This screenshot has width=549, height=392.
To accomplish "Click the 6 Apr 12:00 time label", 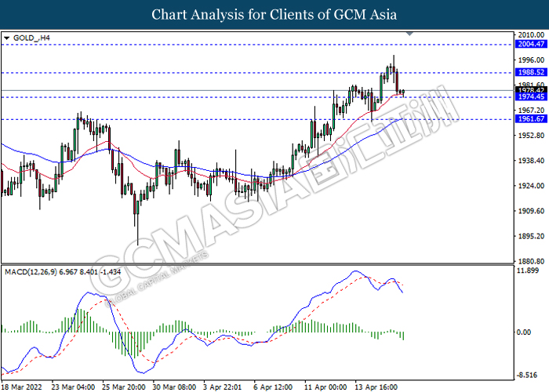I will click(x=273, y=387).
